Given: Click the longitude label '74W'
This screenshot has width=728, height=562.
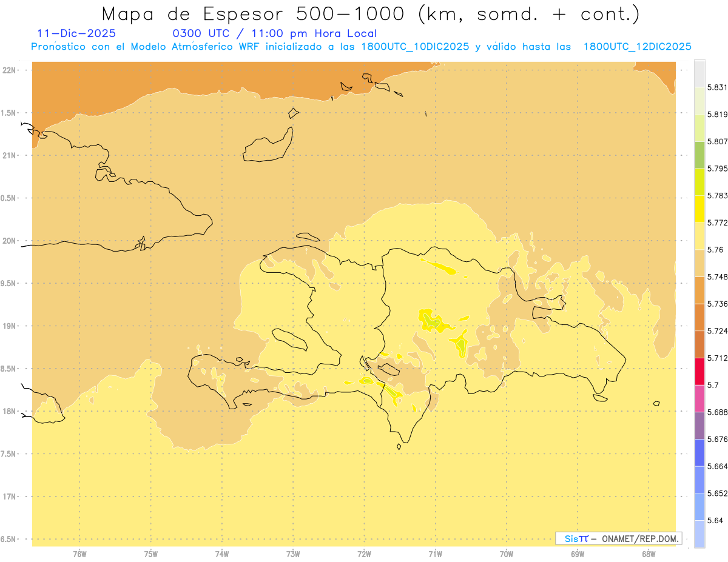Looking at the screenshot, I should (x=222, y=554).
